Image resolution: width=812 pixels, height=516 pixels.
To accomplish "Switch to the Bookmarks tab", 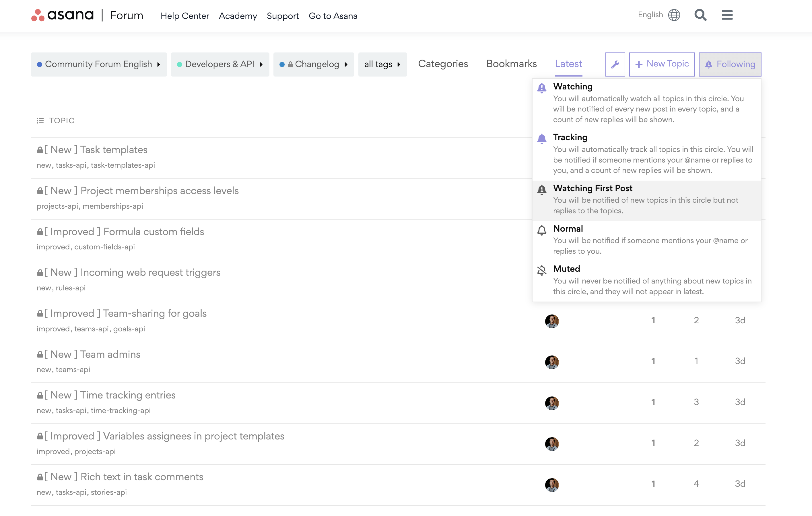I will coord(511,64).
